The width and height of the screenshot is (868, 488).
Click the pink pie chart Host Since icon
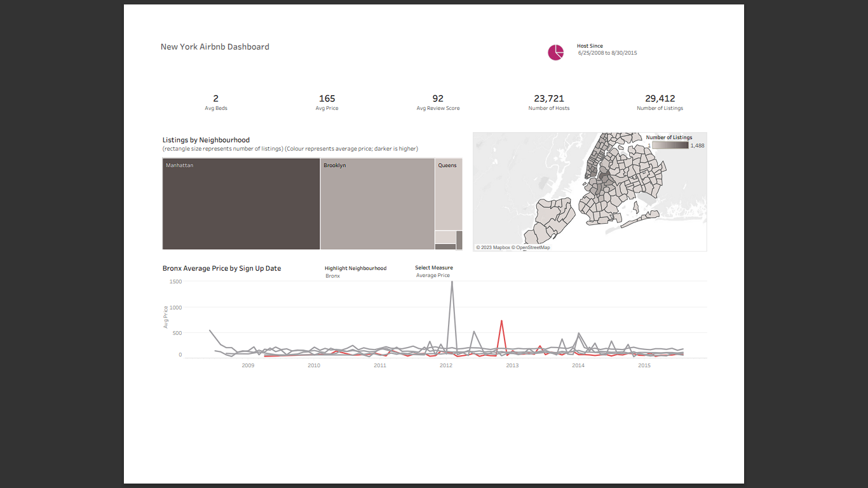556,52
